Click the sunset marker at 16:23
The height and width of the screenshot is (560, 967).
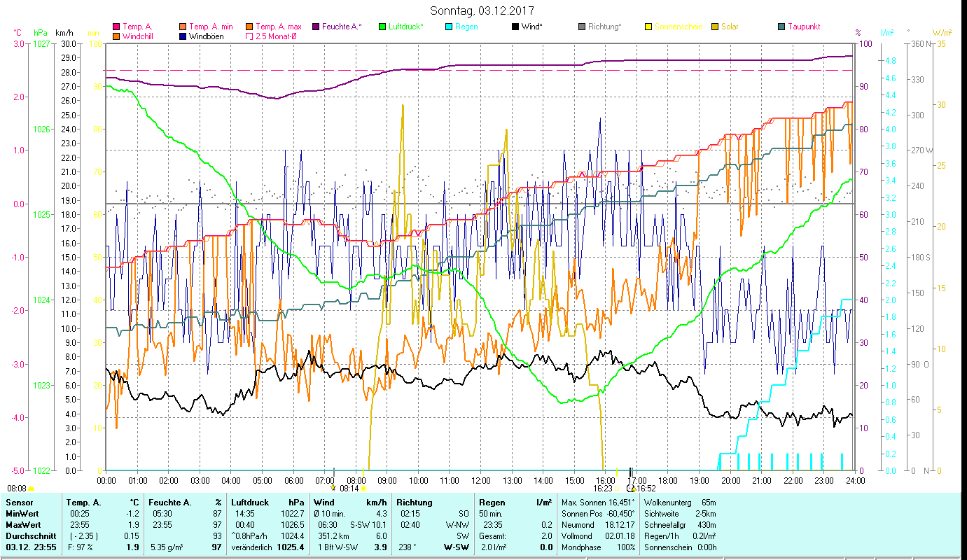(x=616, y=489)
